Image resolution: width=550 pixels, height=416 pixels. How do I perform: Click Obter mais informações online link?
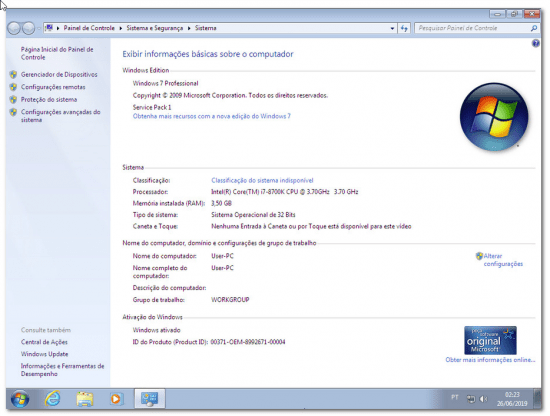coord(490,360)
